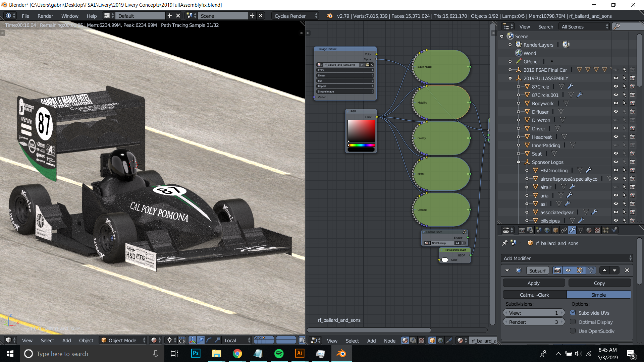
Task: Open Illustrator from the Windows taskbar
Action: coord(300,353)
